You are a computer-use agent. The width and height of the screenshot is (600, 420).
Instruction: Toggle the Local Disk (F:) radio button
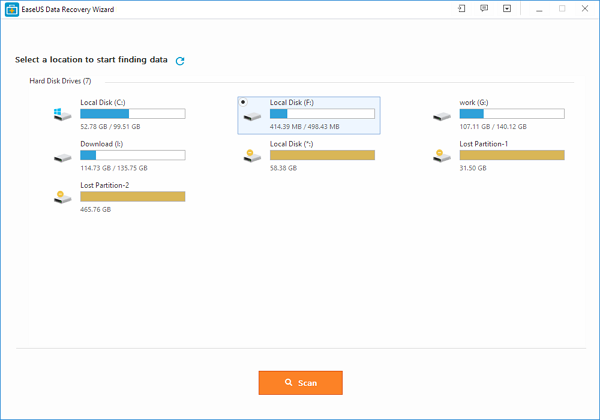click(243, 102)
